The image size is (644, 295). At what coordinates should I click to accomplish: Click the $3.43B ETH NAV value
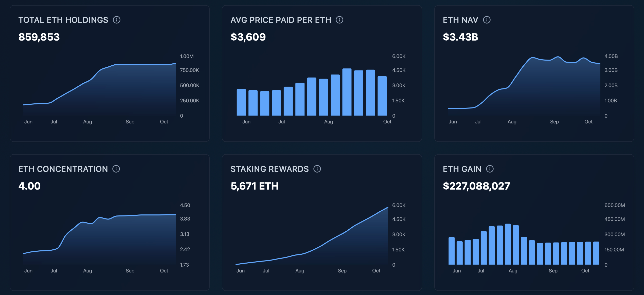460,37
